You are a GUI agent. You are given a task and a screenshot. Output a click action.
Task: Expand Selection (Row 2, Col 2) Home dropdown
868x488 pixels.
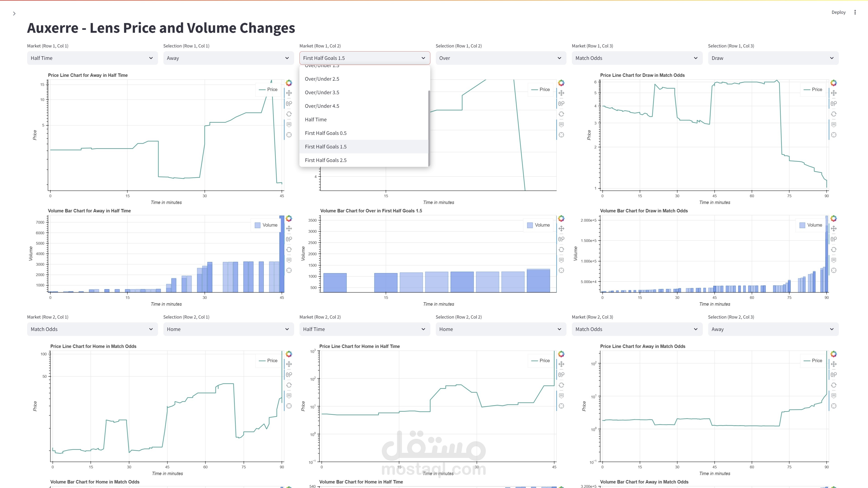(x=501, y=329)
